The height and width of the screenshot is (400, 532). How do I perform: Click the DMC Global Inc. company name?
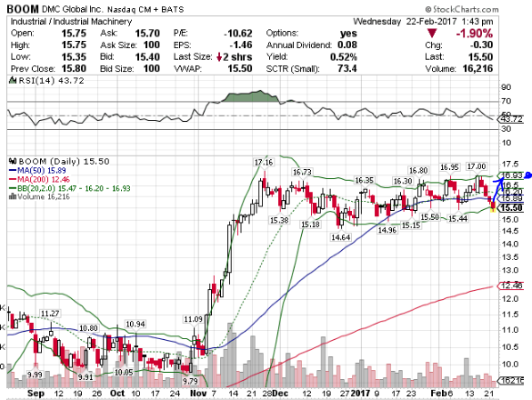pyautogui.click(x=72, y=9)
